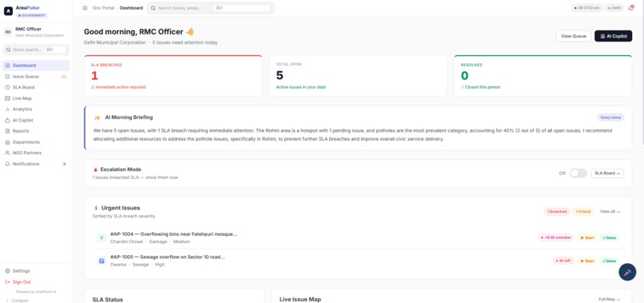This screenshot has height=303, width=644.
Task: Click the lightning icon beside Urgent Issues
Action: (96, 208)
